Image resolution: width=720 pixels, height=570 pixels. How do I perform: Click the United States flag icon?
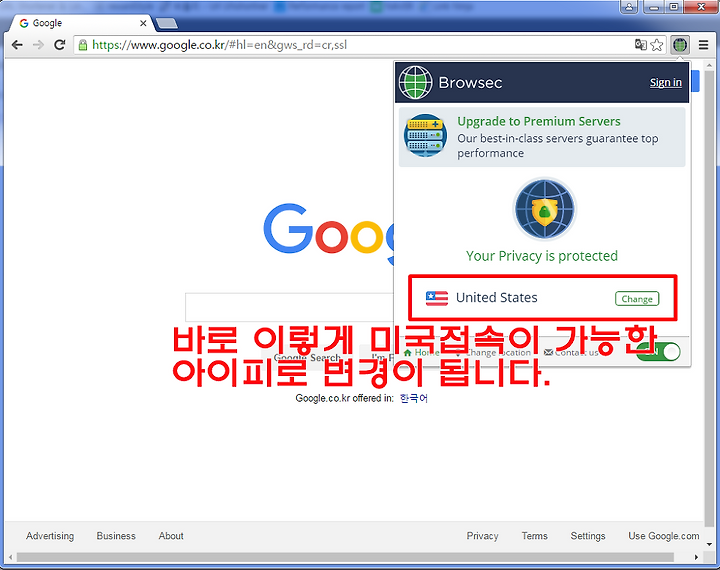pyautogui.click(x=437, y=298)
